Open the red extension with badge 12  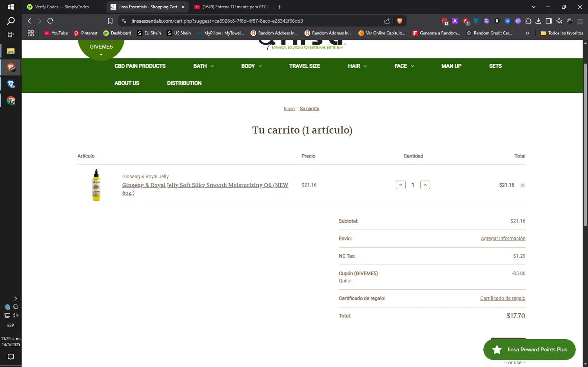[445, 21]
